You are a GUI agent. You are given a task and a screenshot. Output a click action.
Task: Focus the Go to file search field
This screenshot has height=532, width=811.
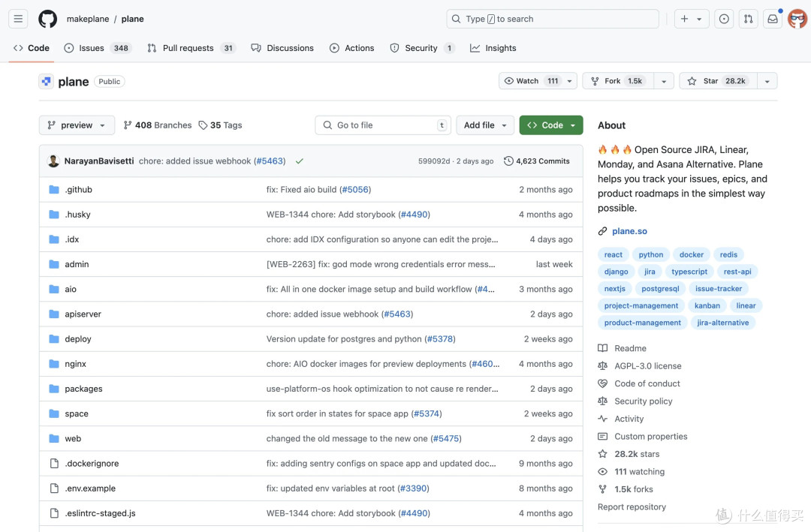(383, 125)
